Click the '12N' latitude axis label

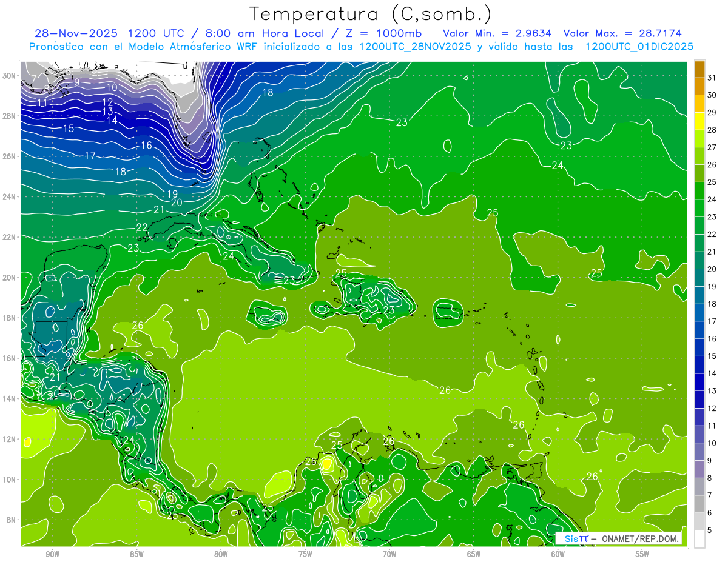point(10,439)
